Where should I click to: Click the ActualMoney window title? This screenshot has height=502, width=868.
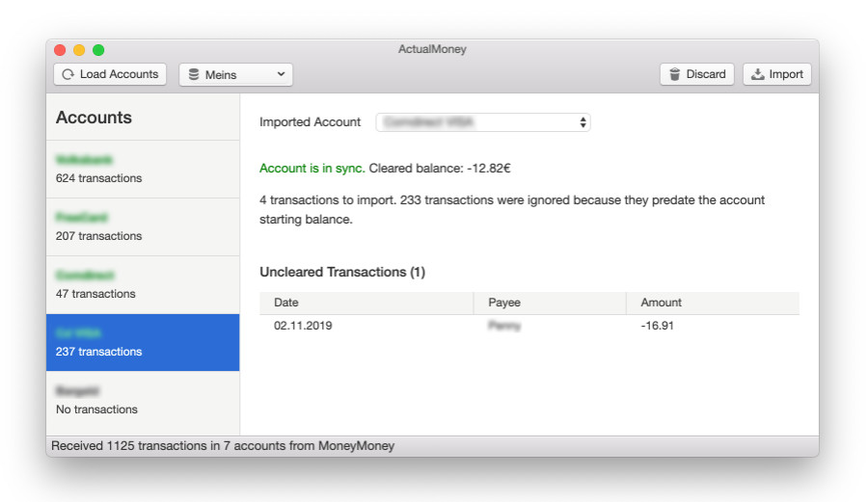click(432, 49)
